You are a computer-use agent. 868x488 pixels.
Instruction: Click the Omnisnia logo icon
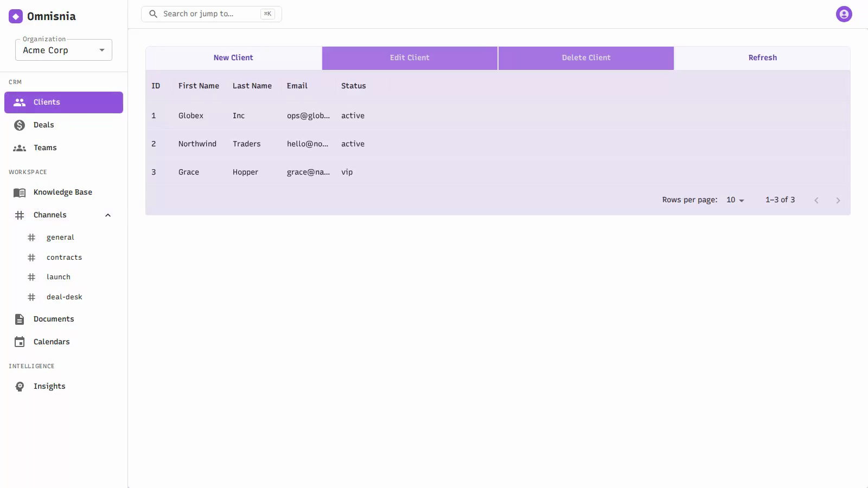tap(16, 16)
